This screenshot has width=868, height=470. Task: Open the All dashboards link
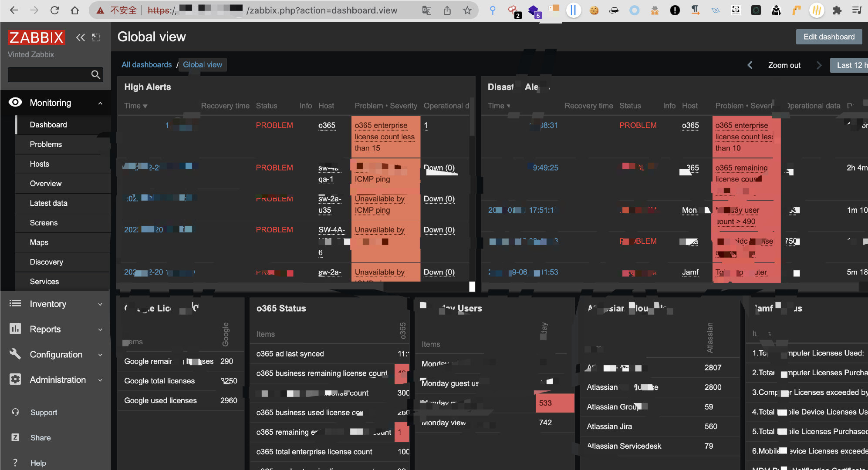[x=146, y=65]
